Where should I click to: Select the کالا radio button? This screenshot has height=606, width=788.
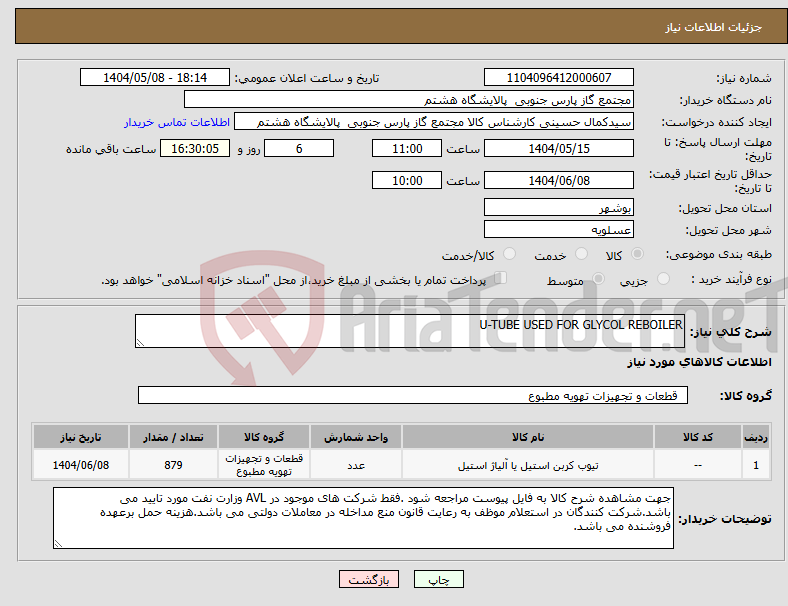click(637, 254)
